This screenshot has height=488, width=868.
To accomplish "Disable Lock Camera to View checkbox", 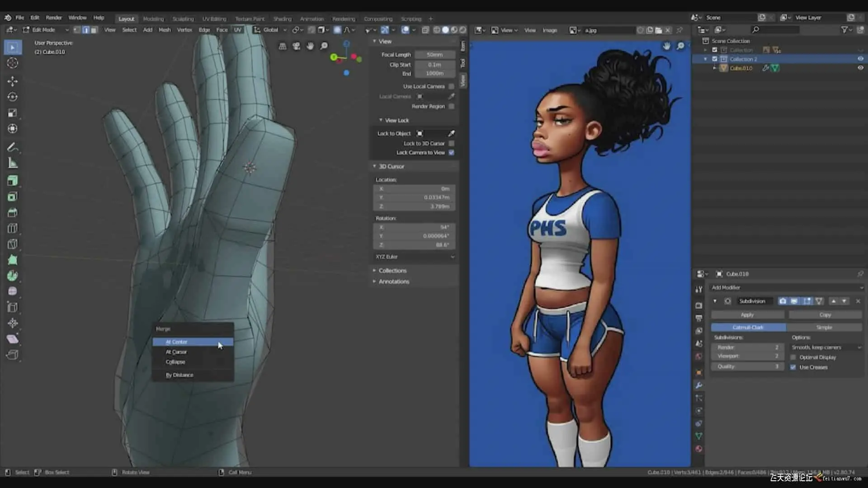I will tap(451, 153).
